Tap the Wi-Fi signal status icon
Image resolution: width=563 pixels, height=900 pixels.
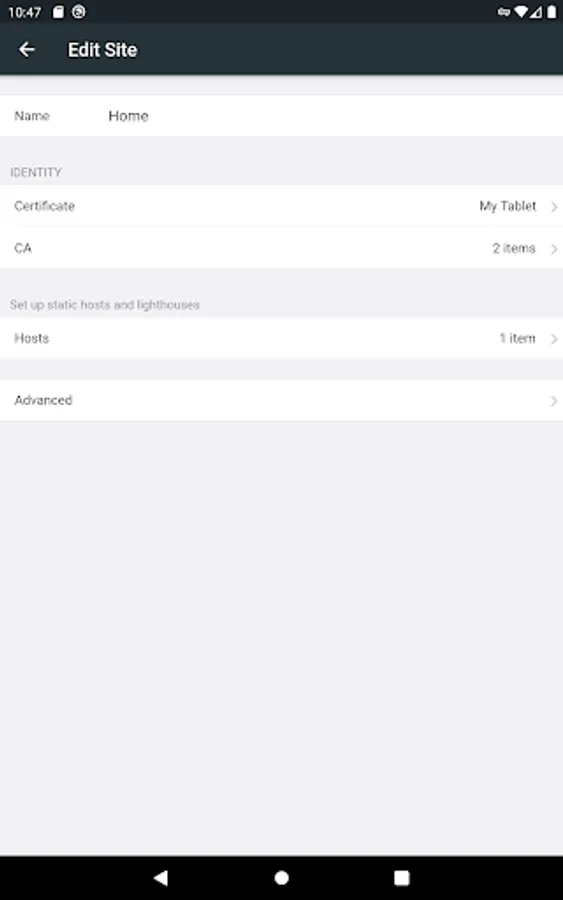pos(521,11)
